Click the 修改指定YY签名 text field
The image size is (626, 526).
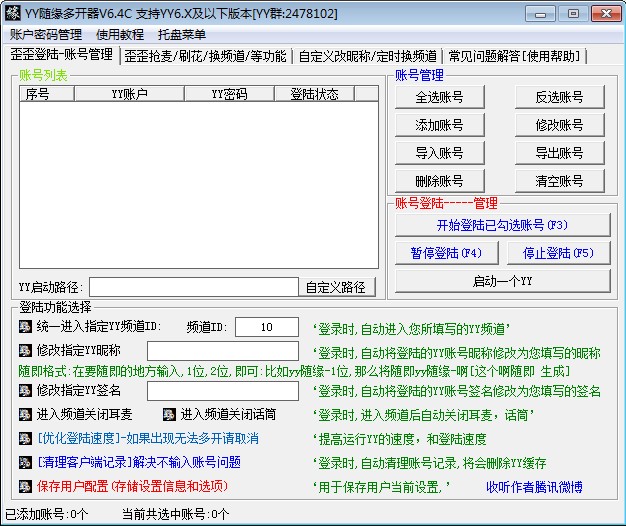[x=223, y=391]
